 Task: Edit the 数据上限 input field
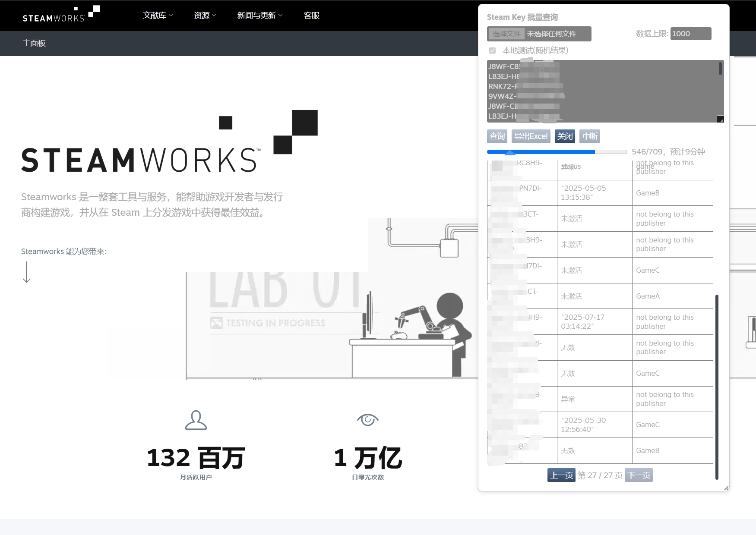pyautogui.click(x=691, y=34)
